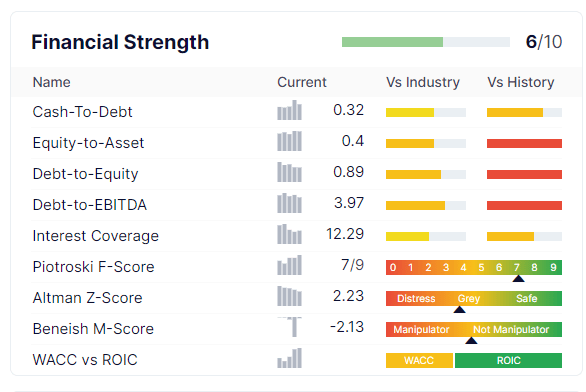
Task: Open the Beneish M-Score chart icon
Action: (289, 327)
